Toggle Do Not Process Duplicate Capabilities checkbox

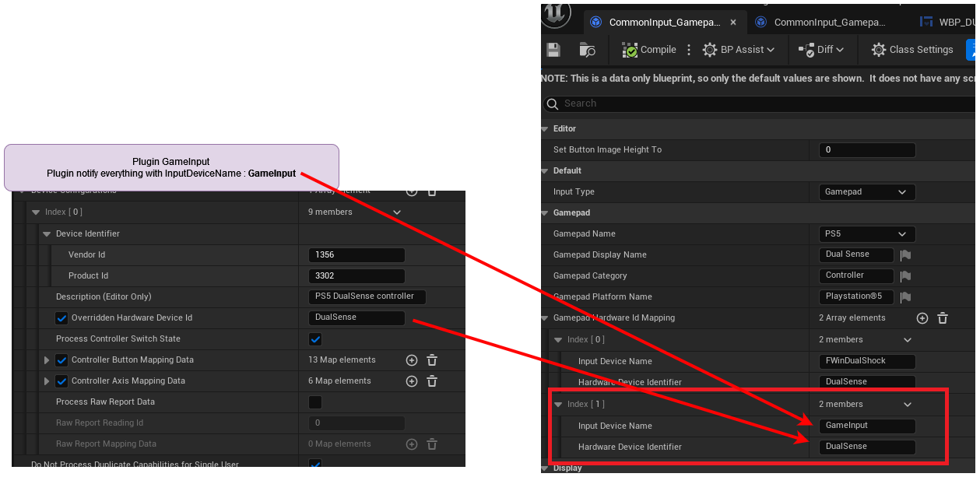(315, 464)
